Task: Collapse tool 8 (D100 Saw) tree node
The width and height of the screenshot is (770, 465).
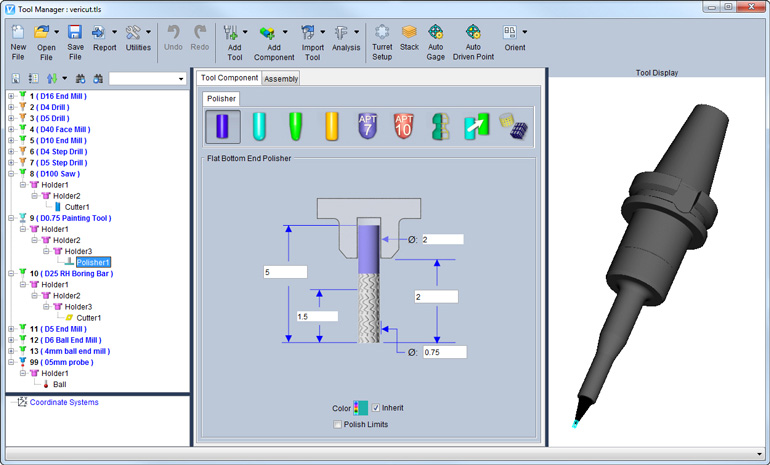Action: click(x=11, y=173)
